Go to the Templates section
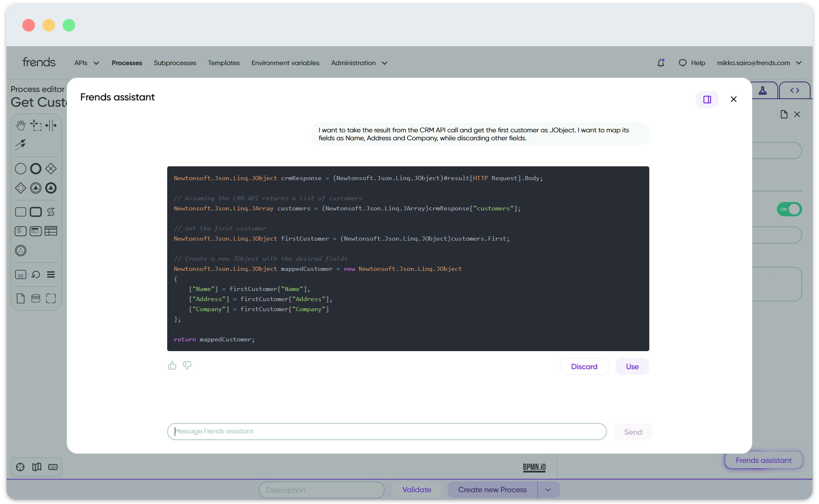 click(x=223, y=63)
